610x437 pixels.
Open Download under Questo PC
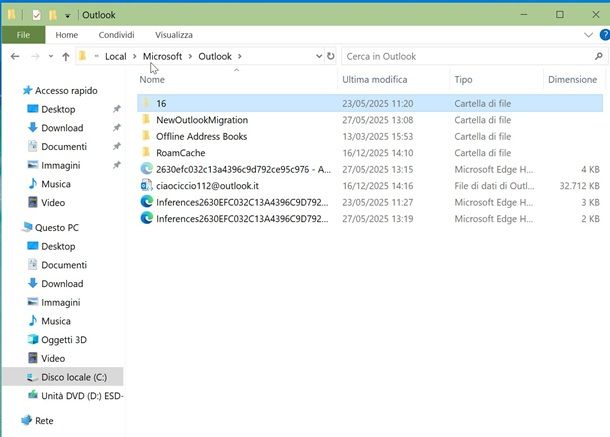62,284
